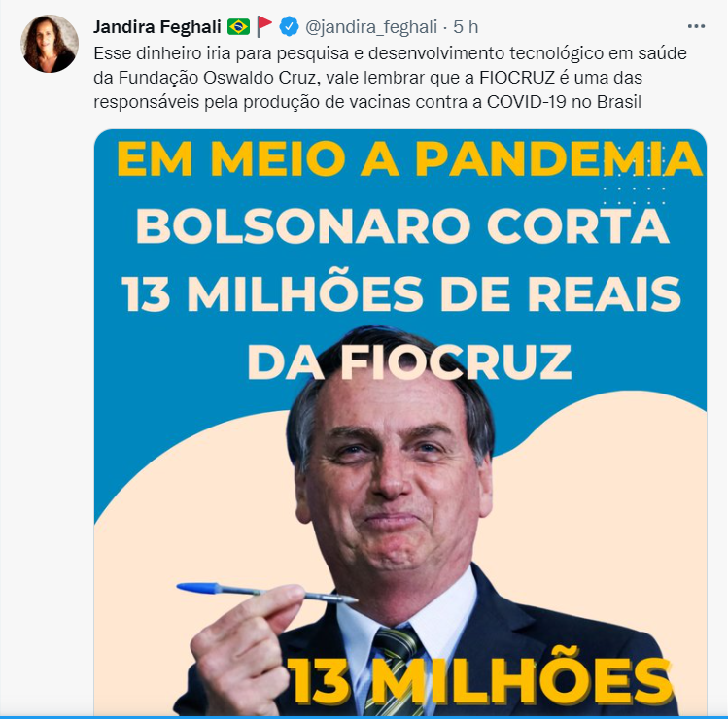Click the 'BOLSONARO CORTA' text in the image

coord(402,226)
